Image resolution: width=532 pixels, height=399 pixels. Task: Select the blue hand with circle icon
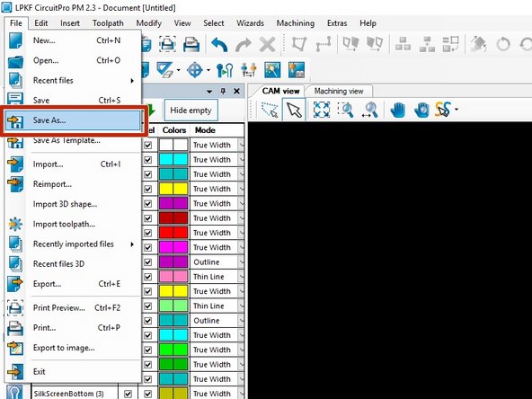421,110
